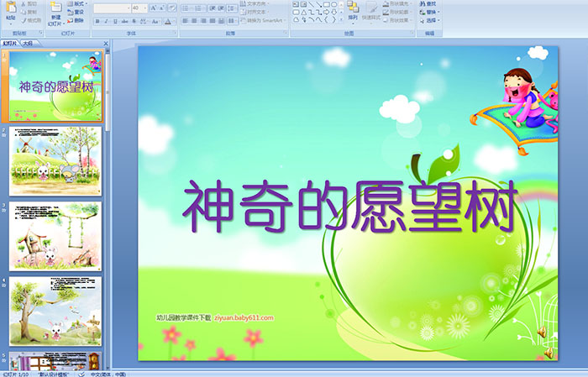588x377 pixels.
Task: Click the Delete (删除) slide button
Action: pyautogui.click(x=76, y=20)
